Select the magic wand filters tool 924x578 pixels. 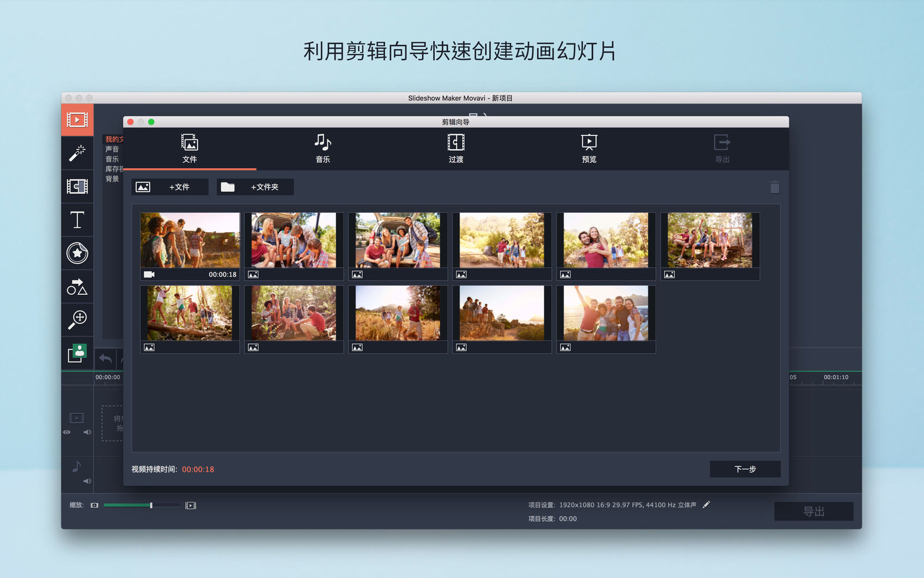(77, 153)
